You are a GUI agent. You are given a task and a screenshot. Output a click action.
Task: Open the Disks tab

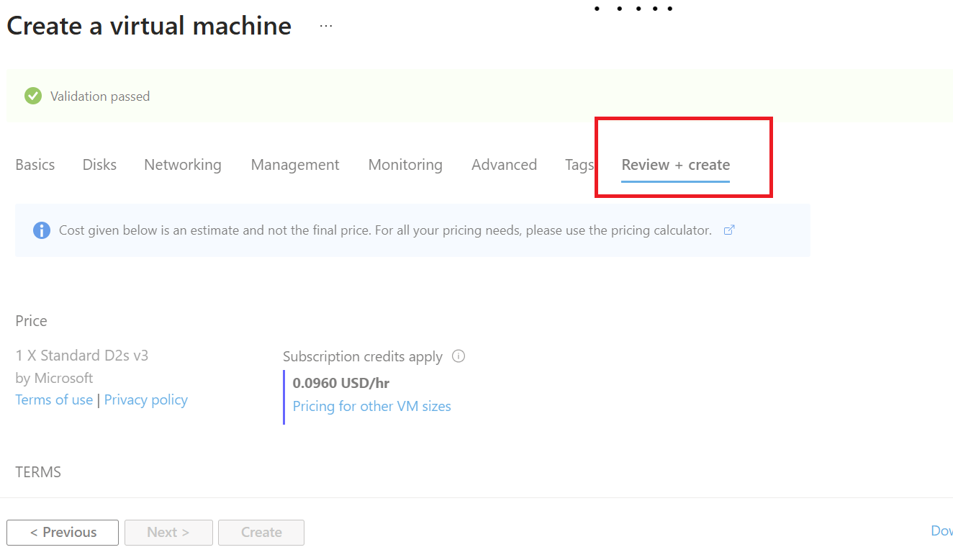[99, 165]
